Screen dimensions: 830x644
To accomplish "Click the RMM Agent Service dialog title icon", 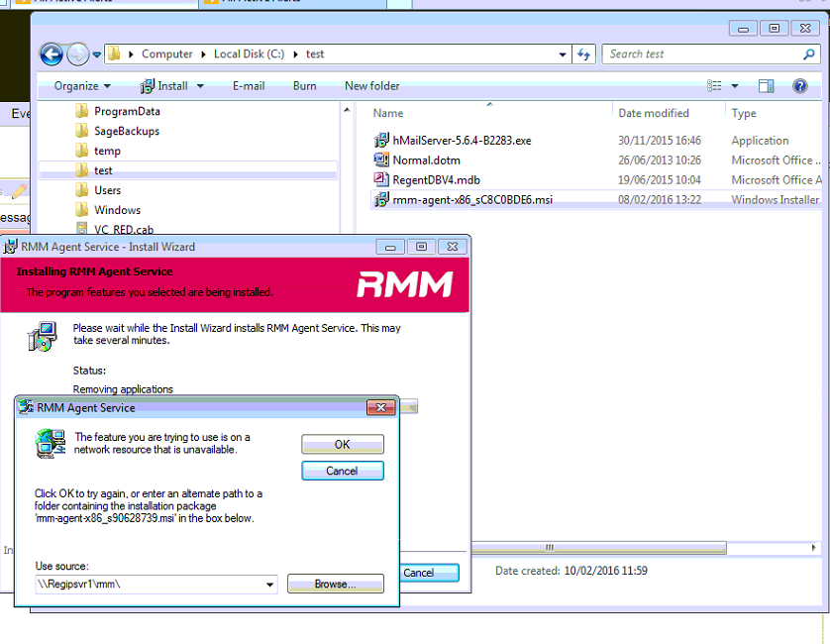I will 26,407.
